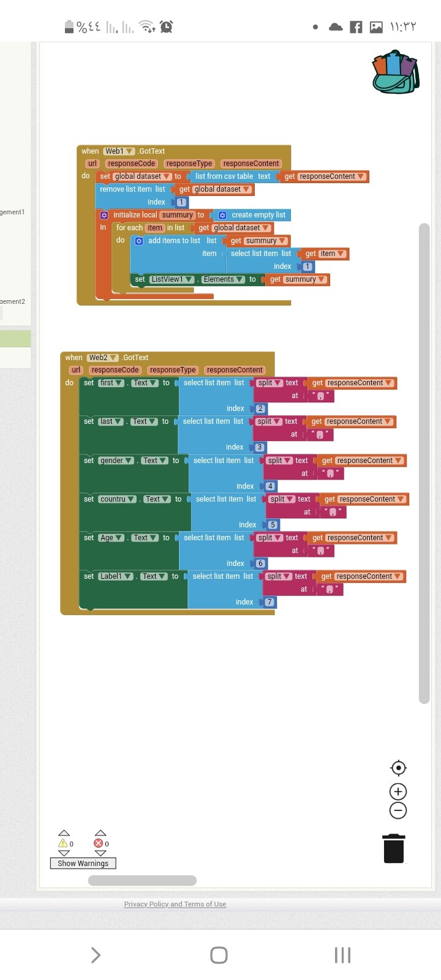Screen dimensions: 441x980
Task: Tap the alarm clock status icon
Action: [166, 26]
